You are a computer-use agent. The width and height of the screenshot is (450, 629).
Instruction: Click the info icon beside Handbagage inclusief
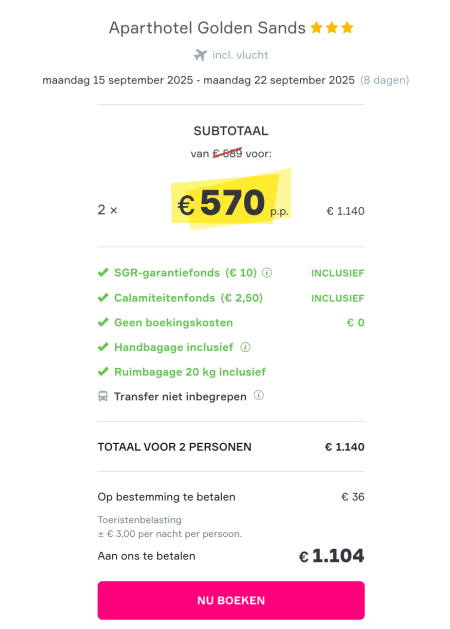click(x=245, y=347)
